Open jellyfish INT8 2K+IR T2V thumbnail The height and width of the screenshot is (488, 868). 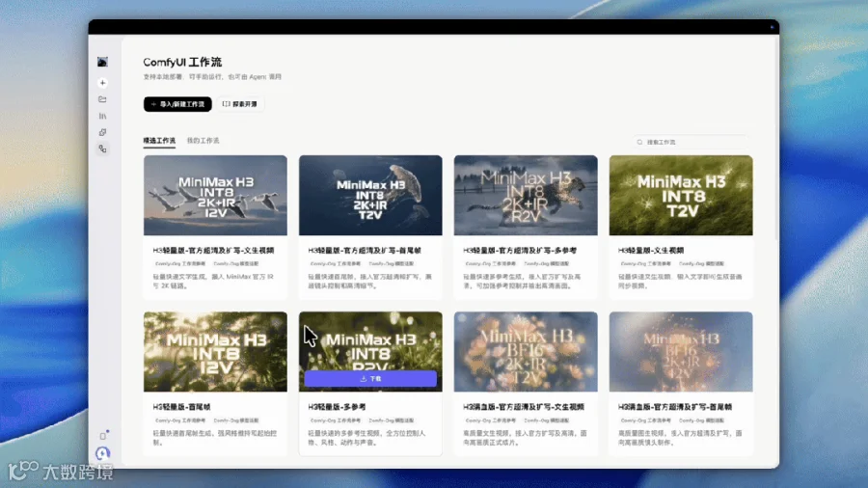(x=370, y=196)
